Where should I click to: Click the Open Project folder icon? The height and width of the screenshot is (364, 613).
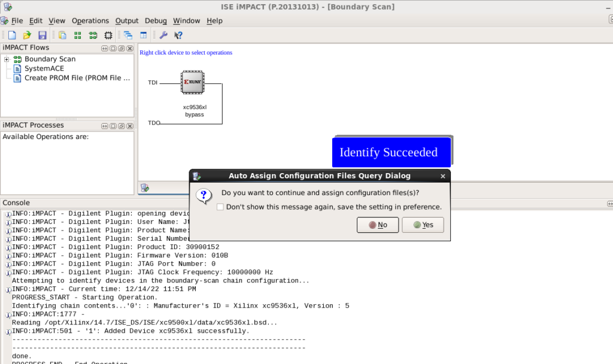[27, 35]
